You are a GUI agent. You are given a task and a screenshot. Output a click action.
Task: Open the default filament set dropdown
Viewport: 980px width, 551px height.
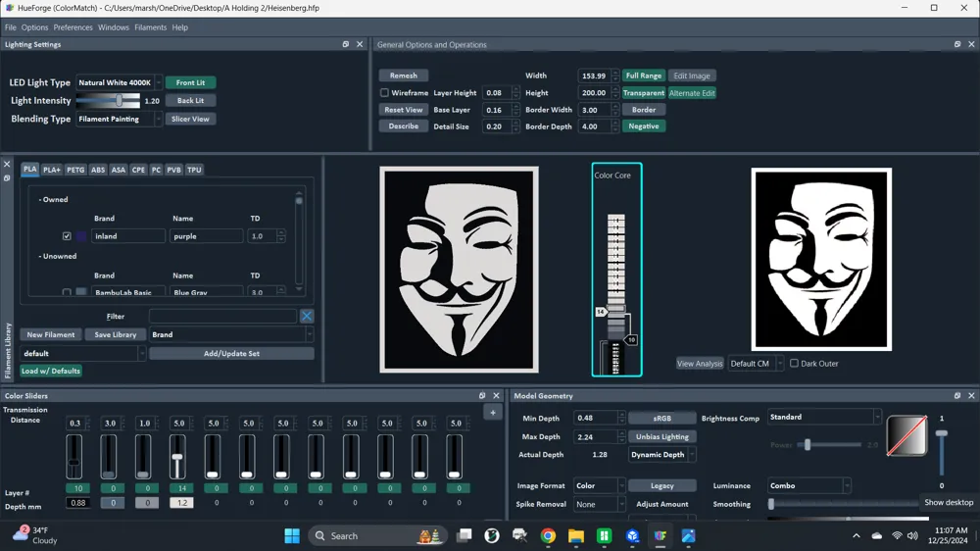coord(83,353)
